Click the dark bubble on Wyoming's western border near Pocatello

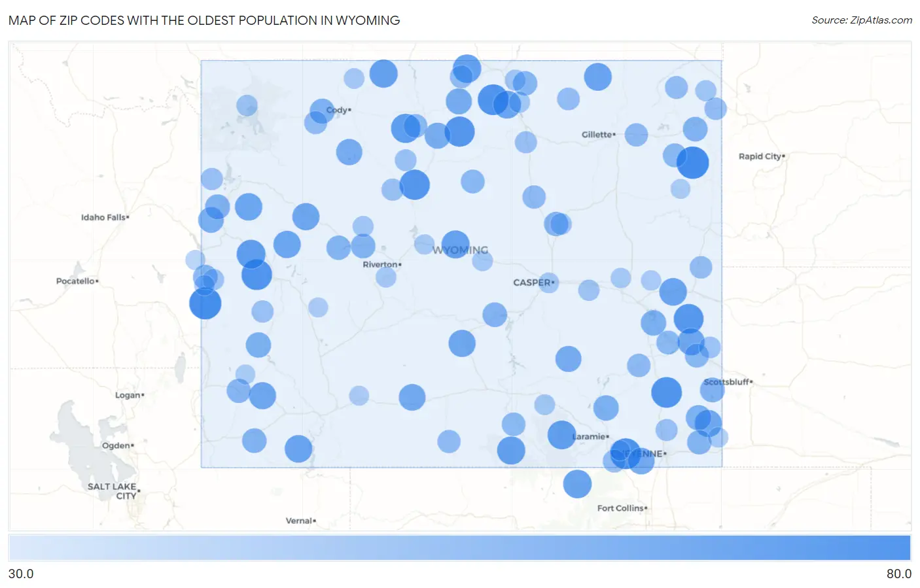tap(205, 303)
